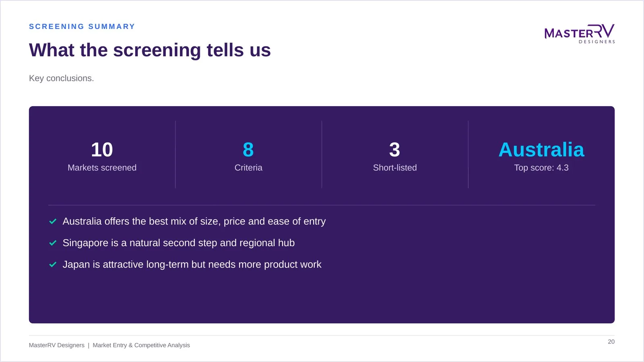Click the checkmark beside the Australia bullet

[53, 222]
